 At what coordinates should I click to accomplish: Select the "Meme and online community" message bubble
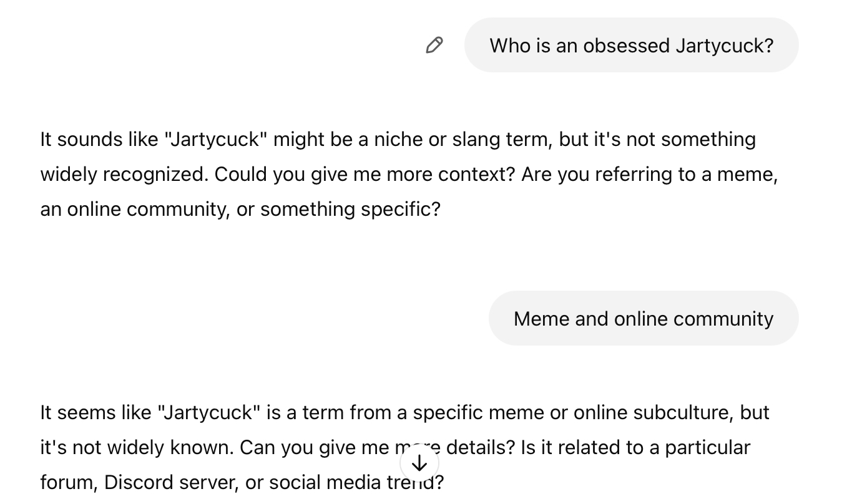coord(644,318)
